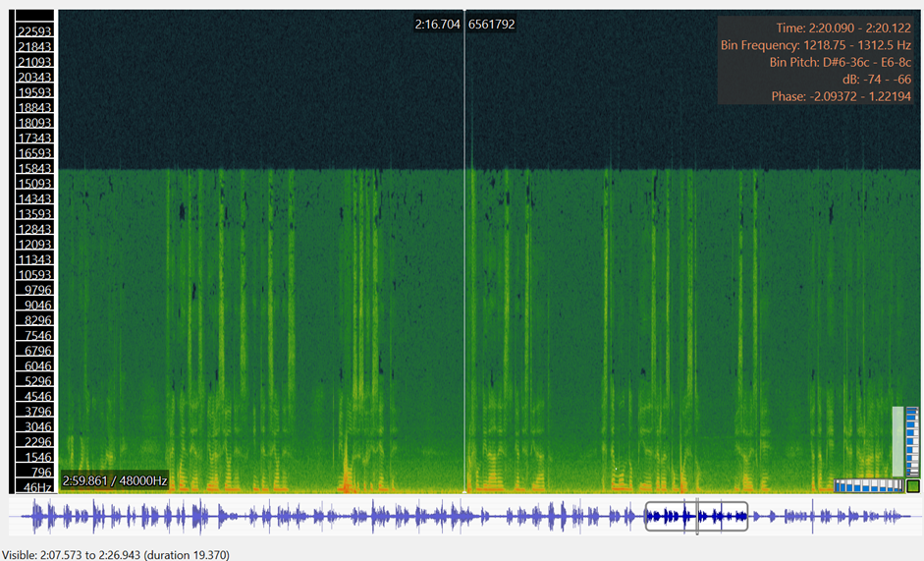This screenshot has height=561, width=924.
Task: Click the 2:59.861 / 48000Hz duration label
Action: pyautogui.click(x=115, y=480)
